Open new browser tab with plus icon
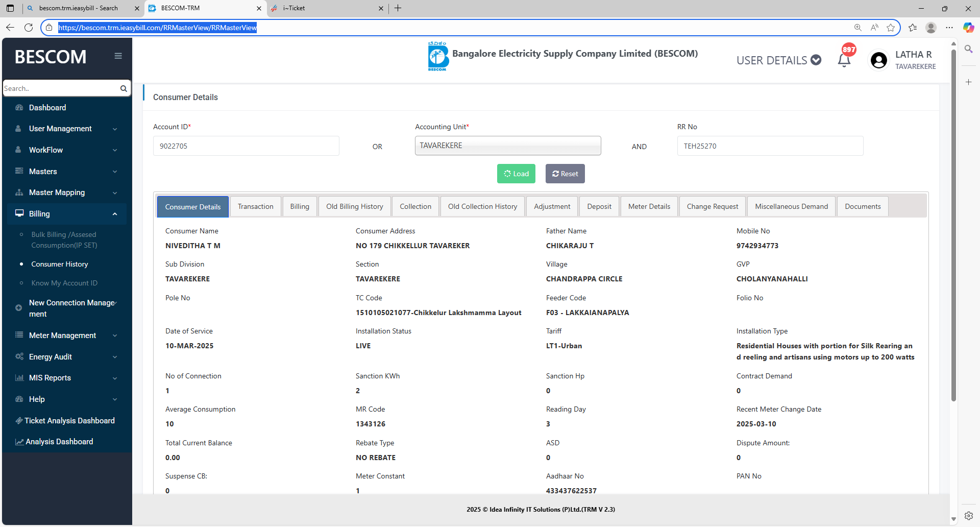Viewport: 980px width, 527px height. [398, 8]
